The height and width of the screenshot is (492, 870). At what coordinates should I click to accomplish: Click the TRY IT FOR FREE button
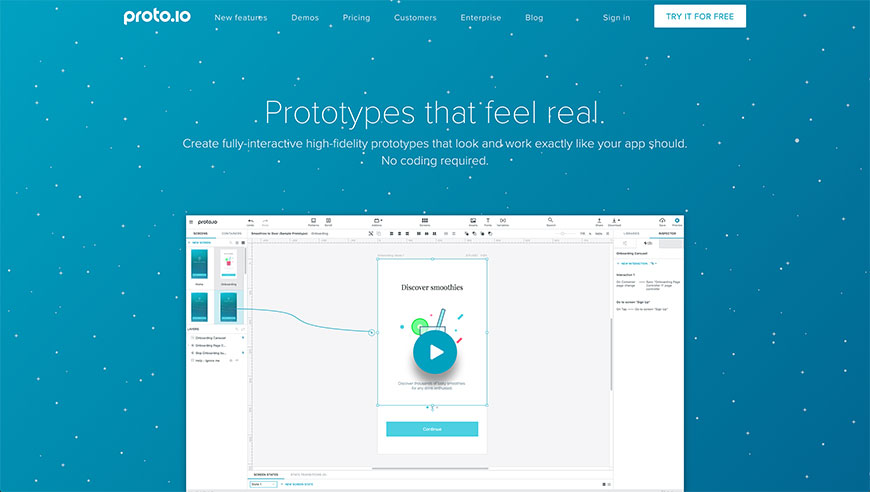click(699, 16)
